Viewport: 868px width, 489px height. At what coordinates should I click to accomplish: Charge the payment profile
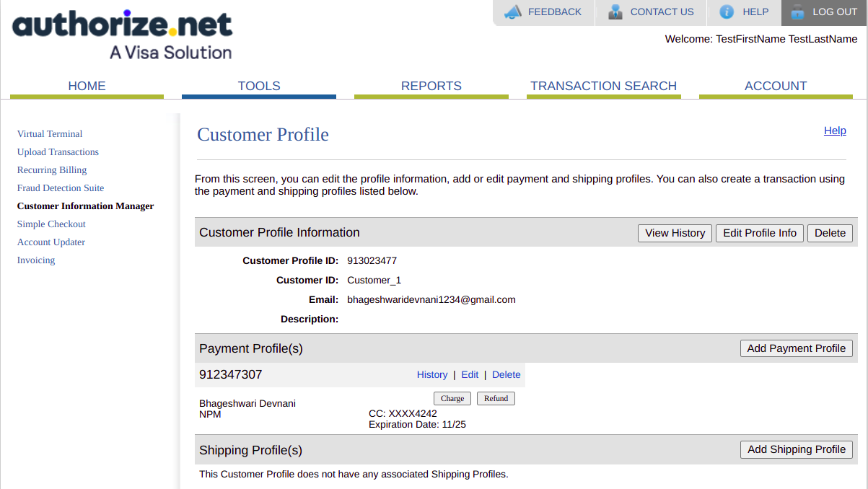tap(452, 398)
